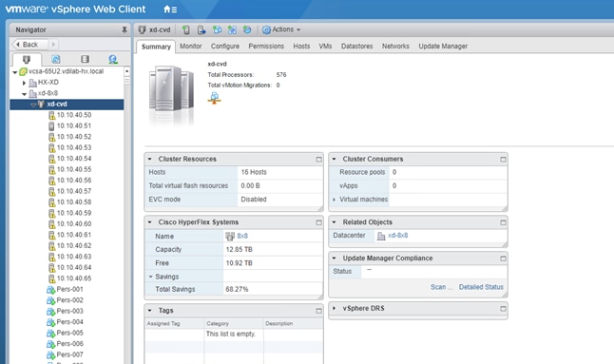Open the VMs tab
This screenshot has width=614, height=364.
tap(325, 47)
